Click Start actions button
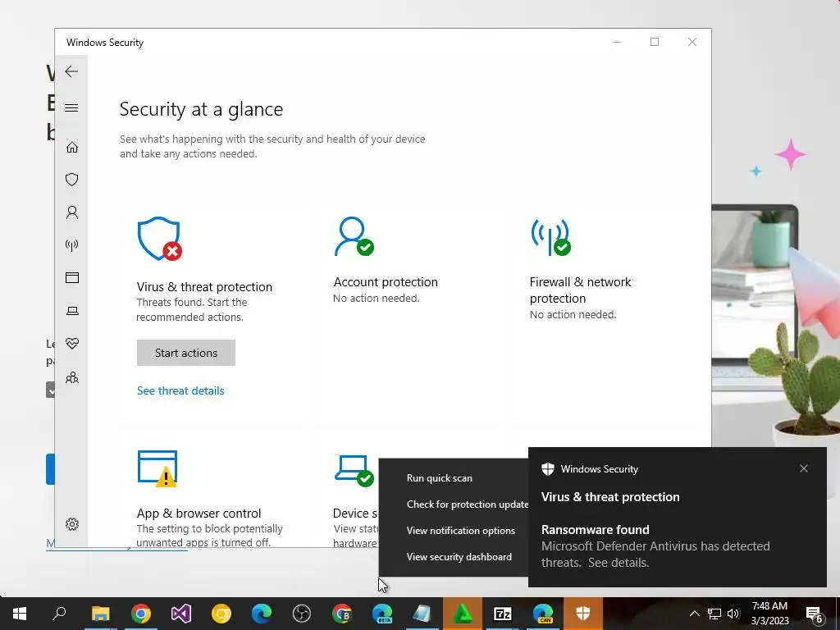840x630 pixels. (x=186, y=353)
